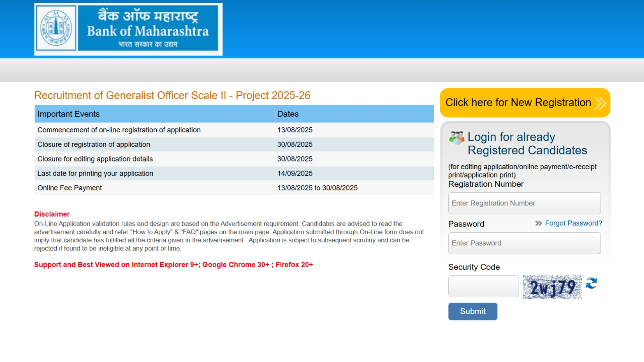Select the Dates column header

tap(288, 114)
